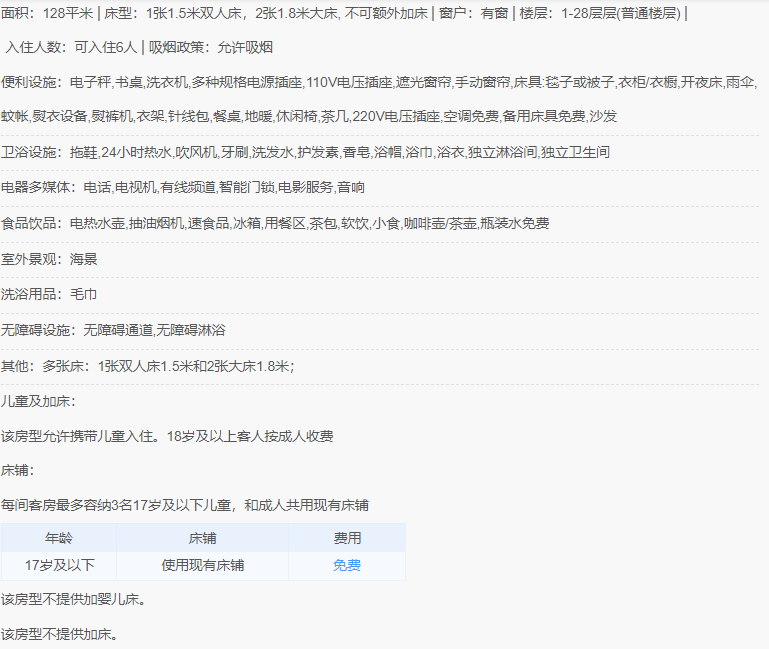
Task: Click the 该房型不提供加婴儿床 notice
Action: pos(73,600)
